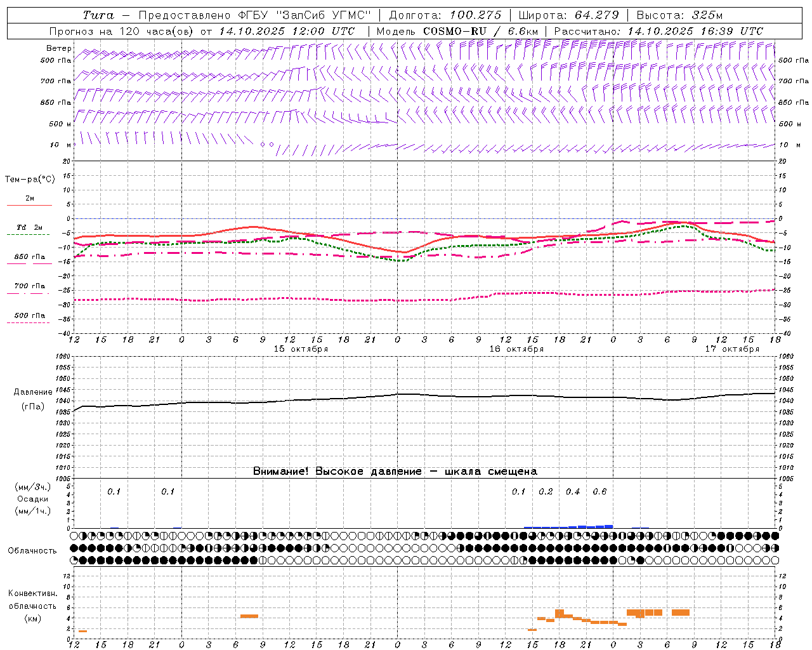Click the dotted line sample beneath legend "500 гПа"
Viewport: 812px width, 650px height.
click(x=29, y=322)
